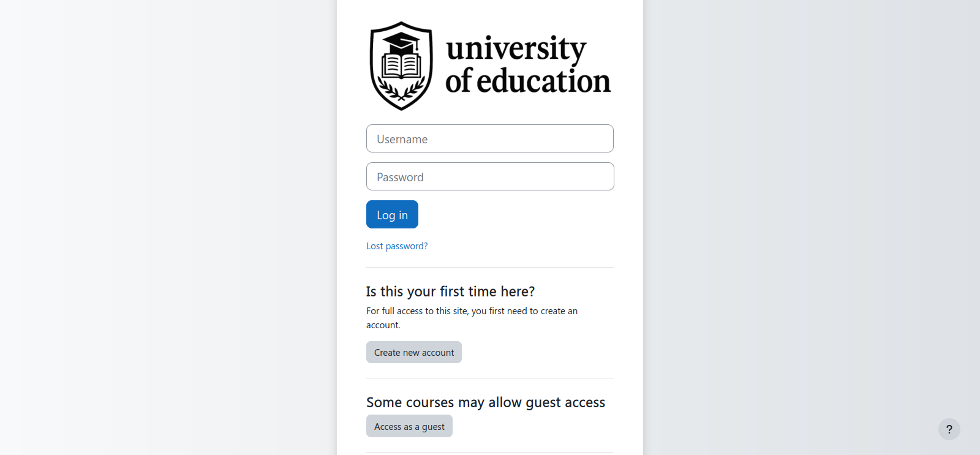Click the "Some courses may allow guest access" heading

click(485, 402)
